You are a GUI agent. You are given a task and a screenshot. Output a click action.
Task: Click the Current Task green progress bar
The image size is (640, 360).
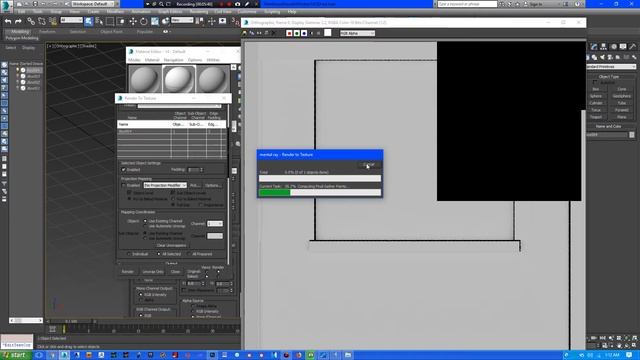pyautogui.click(x=275, y=192)
